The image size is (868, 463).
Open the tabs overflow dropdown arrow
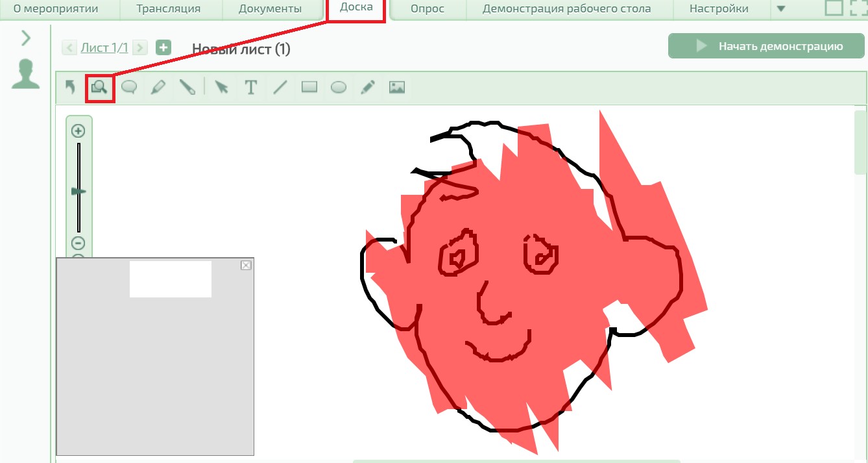tap(780, 9)
